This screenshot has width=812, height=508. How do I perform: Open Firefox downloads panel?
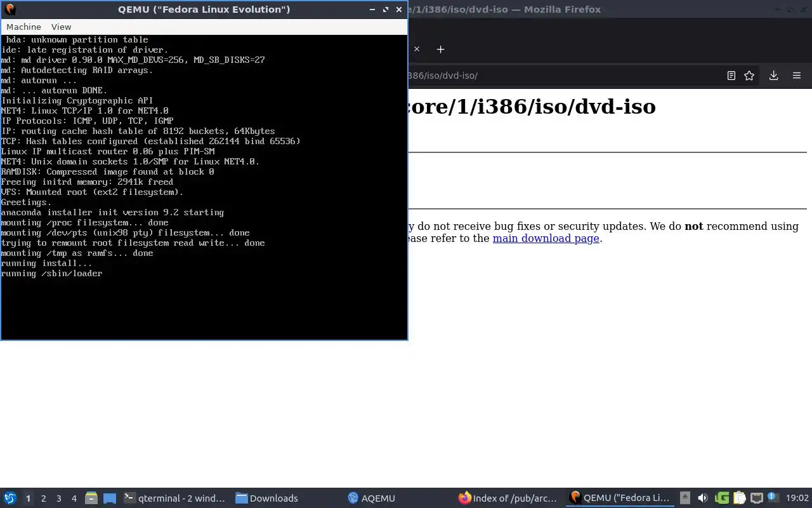774,76
